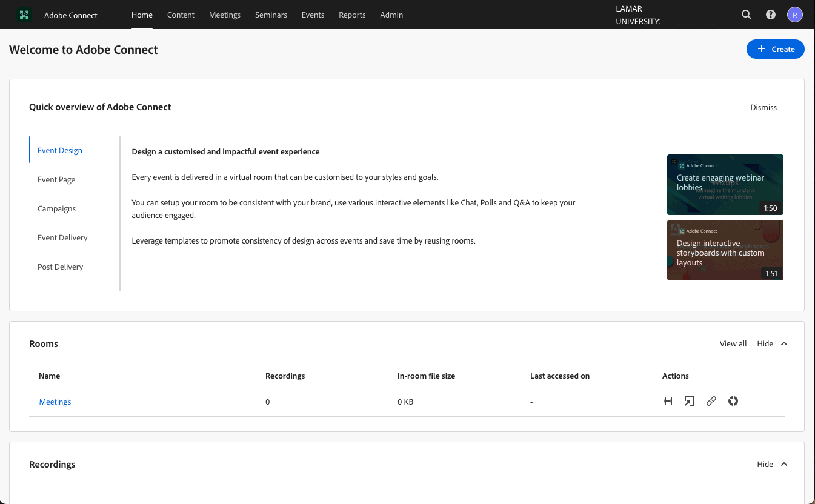Go to the Reports tab
Viewport: 815px width, 504px height.
tap(352, 15)
